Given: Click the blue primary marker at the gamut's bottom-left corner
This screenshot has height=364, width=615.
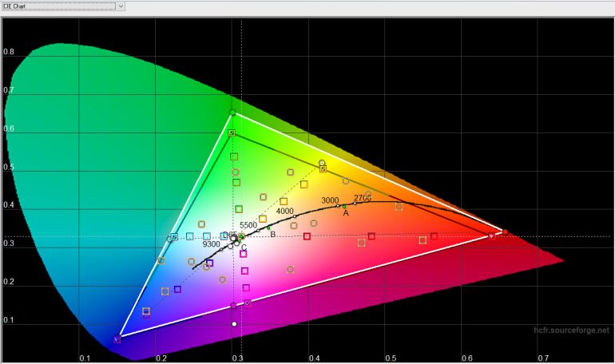Looking at the screenshot, I should click(118, 339).
